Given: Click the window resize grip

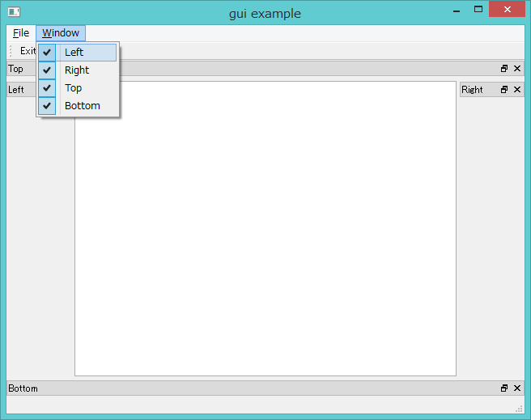Looking at the screenshot, I should [519, 409].
